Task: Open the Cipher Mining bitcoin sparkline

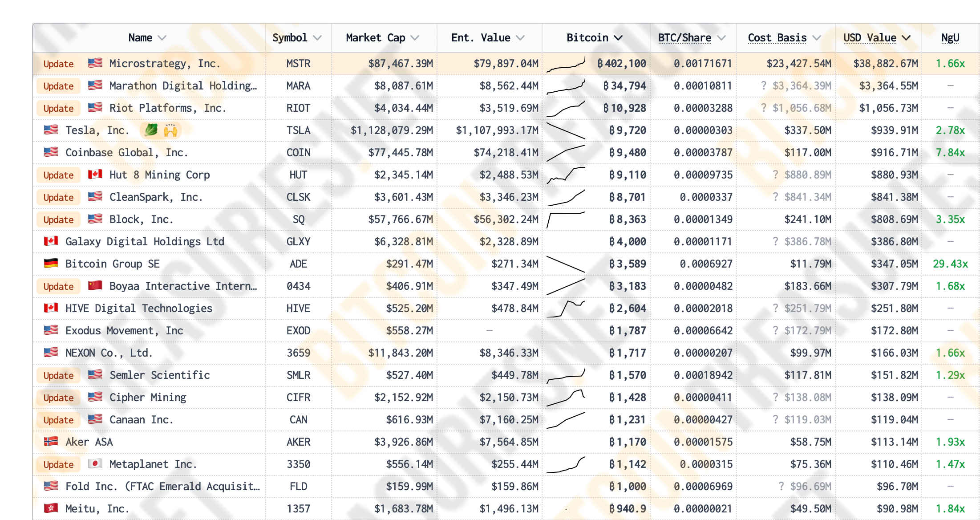Action: tap(566, 398)
